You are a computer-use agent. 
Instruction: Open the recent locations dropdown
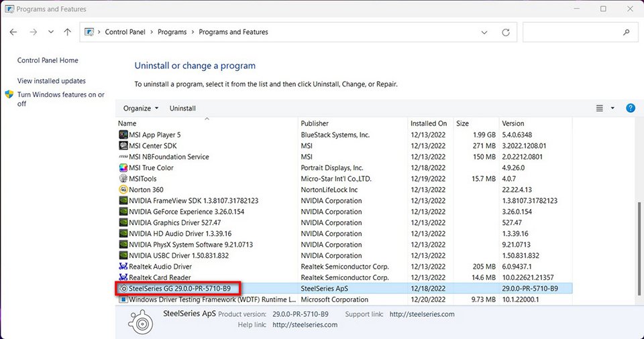50,32
